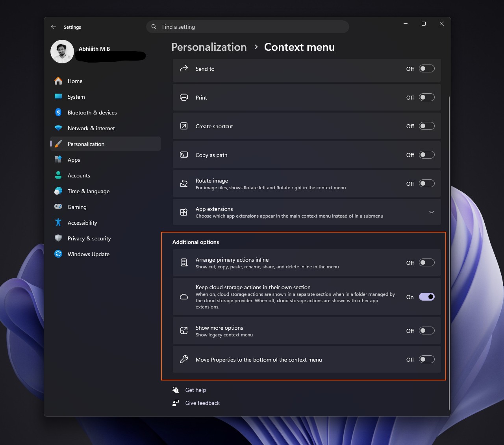The height and width of the screenshot is (445, 504).
Task: Click the Accounts person icon
Action: click(x=58, y=175)
